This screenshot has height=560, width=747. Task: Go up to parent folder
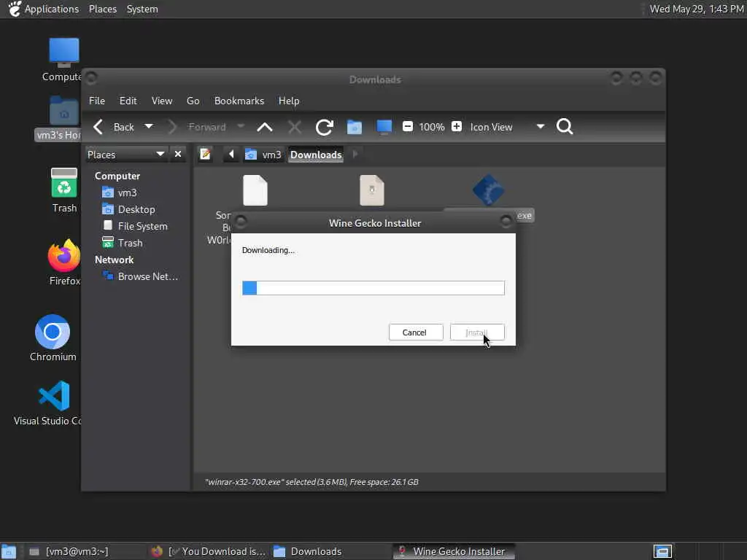[x=265, y=127]
